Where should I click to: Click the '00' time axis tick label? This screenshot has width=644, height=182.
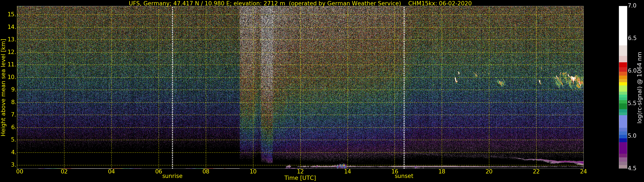coord(20,172)
